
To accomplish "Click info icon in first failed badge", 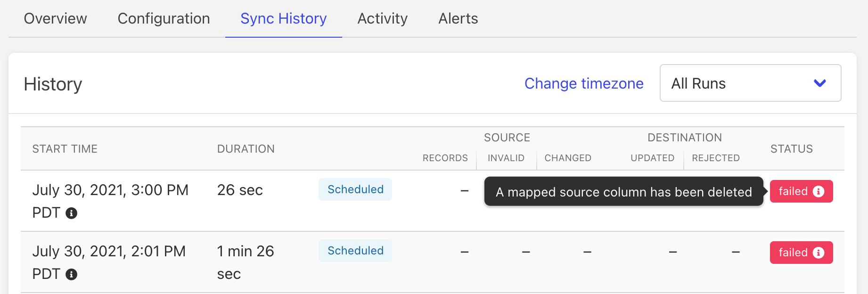I will point(819,191).
